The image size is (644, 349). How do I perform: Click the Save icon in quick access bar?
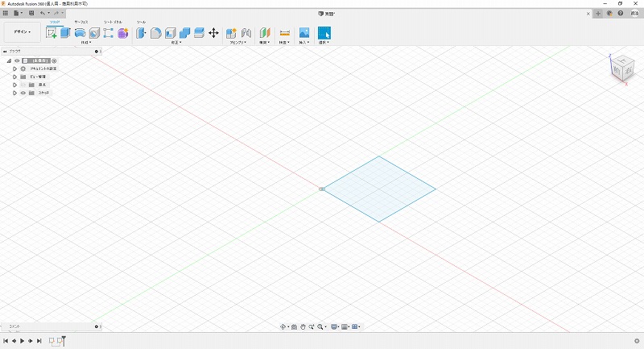31,14
